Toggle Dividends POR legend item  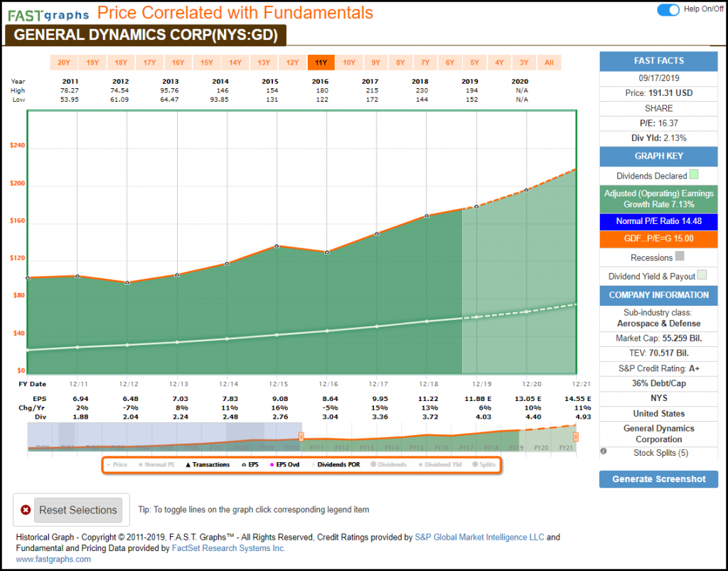pyautogui.click(x=336, y=464)
